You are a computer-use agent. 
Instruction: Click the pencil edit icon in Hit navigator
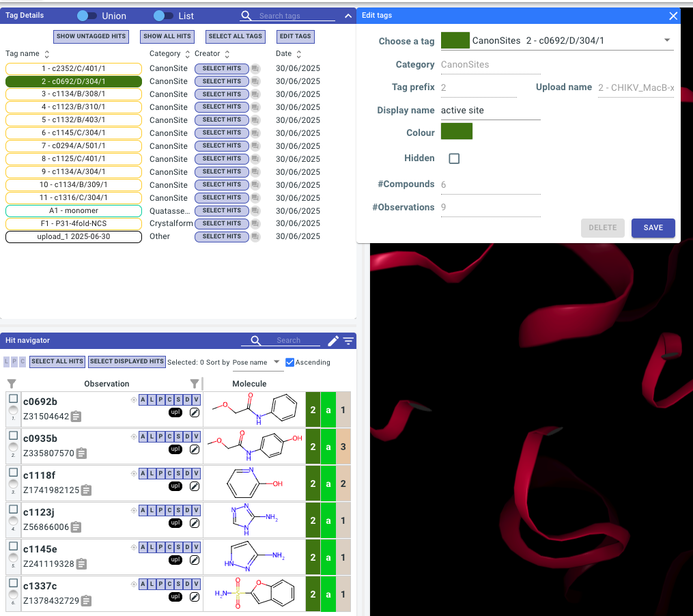tap(333, 341)
